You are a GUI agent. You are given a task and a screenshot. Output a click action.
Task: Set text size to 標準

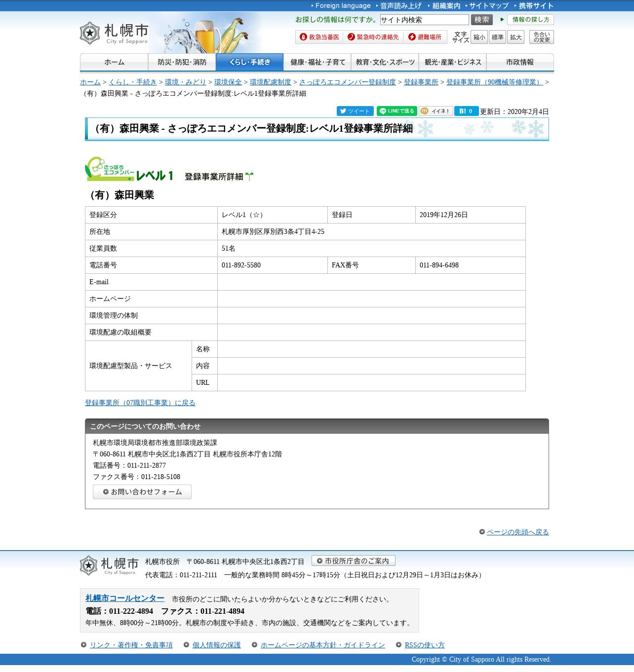pyautogui.click(x=497, y=37)
